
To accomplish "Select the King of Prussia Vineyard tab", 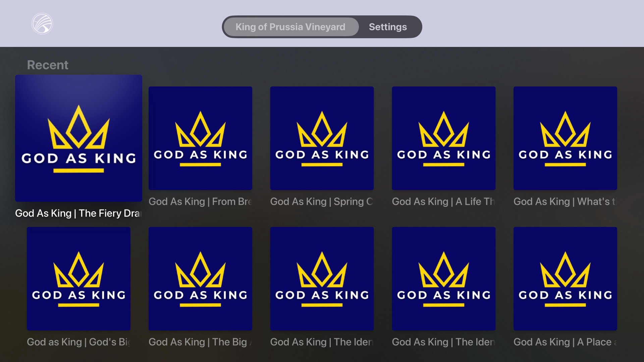I will (290, 27).
